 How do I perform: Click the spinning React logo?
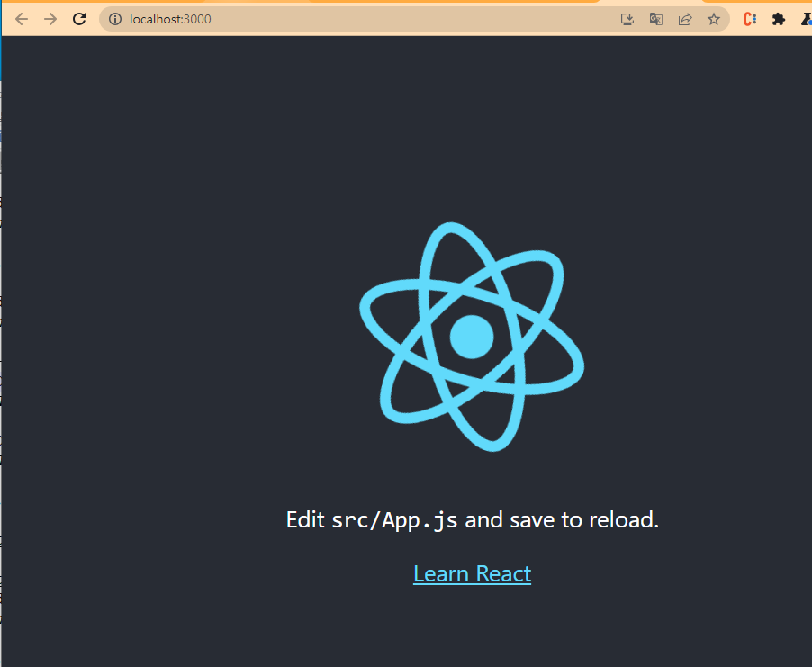click(x=472, y=337)
